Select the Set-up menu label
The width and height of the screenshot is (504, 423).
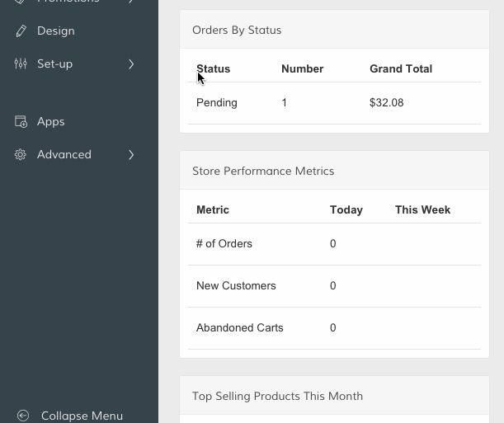click(x=55, y=63)
